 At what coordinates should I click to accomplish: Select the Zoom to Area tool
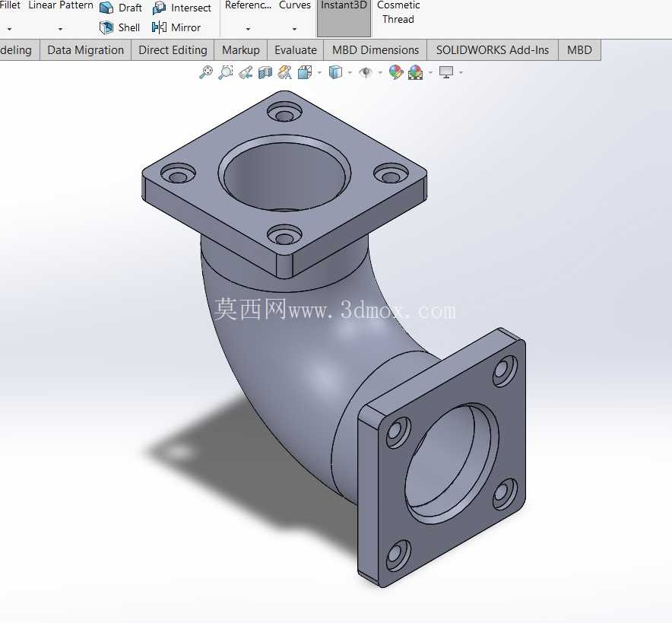[226, 72]
